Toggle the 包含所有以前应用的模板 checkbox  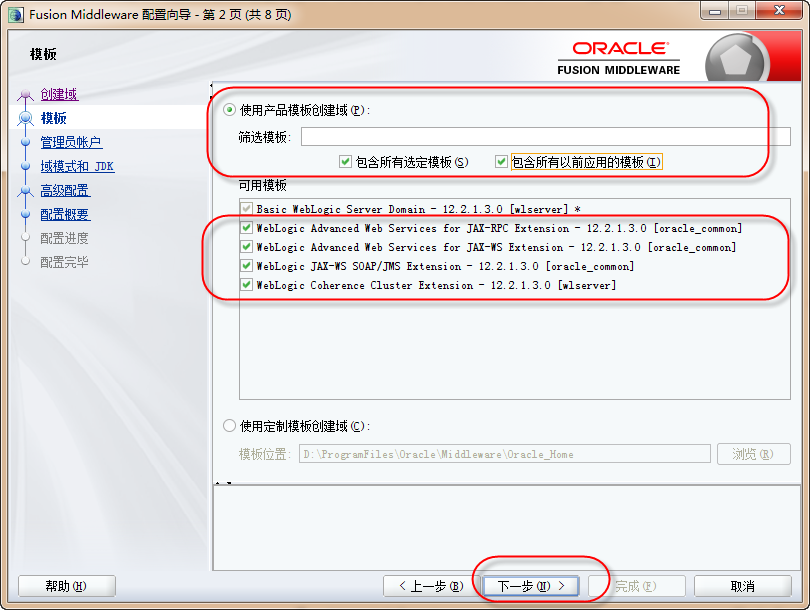[501, 162]
